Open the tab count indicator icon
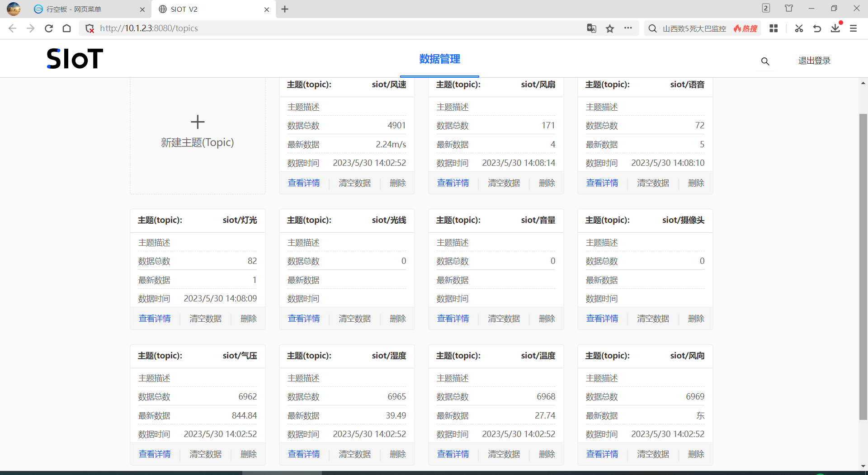 [x=766, y=8]
